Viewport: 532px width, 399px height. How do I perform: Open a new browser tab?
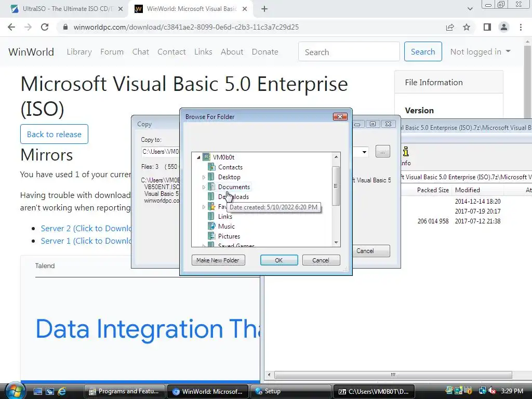tap(264, 9)
